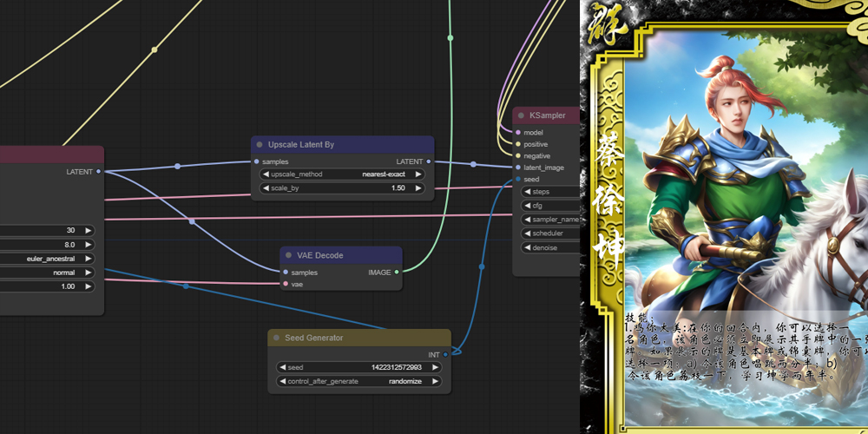Viewport: 868px width, 434px height.
Task: Click INT output port on Seed Generator
Action: pos(445,355)
